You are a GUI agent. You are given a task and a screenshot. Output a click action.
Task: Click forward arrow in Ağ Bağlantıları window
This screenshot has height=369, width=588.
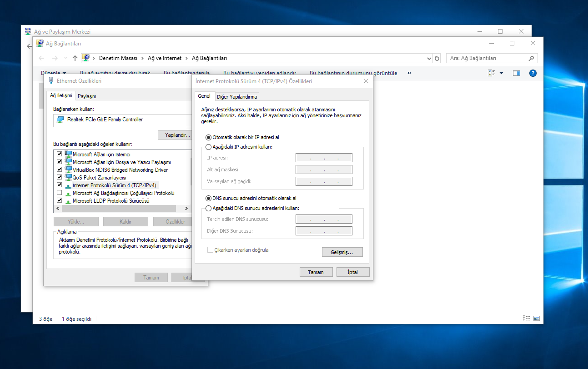pyautogui.click(x=55, y=58)
